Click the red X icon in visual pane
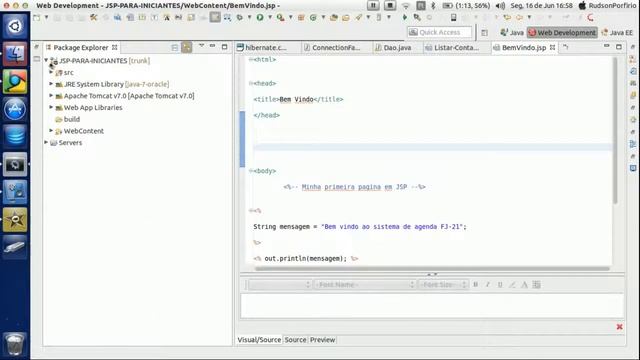 point(620,327)
